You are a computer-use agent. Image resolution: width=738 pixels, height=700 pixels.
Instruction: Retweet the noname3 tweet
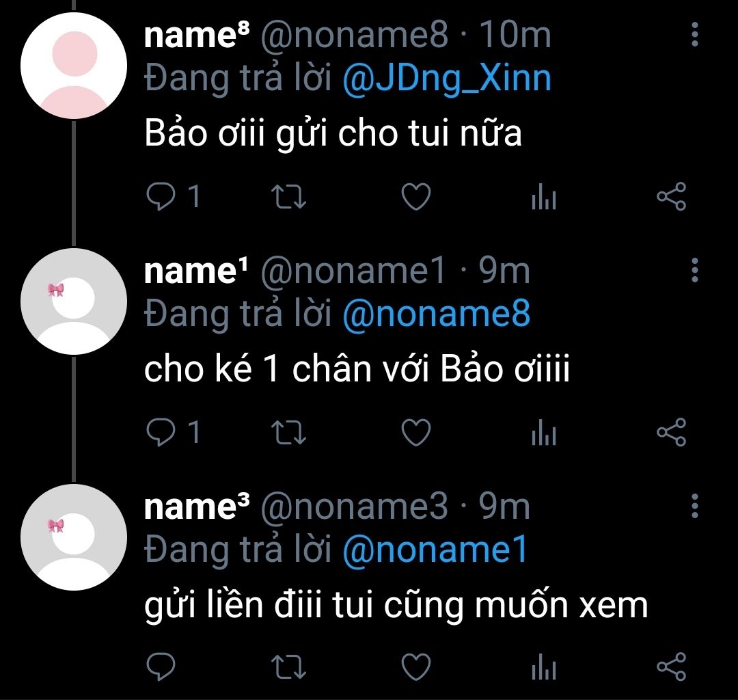click(288, 667)
